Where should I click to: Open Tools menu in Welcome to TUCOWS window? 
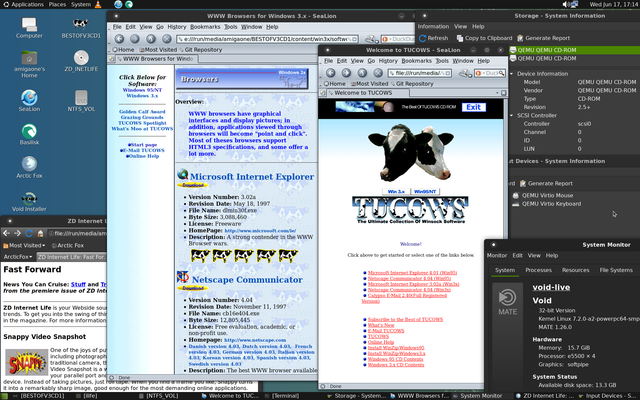point(442,61)
